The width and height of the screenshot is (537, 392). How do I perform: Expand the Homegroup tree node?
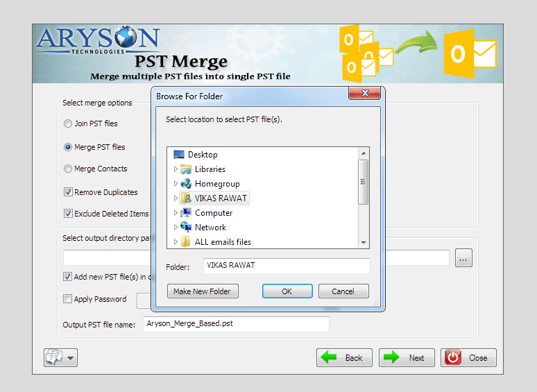point(176,184)
